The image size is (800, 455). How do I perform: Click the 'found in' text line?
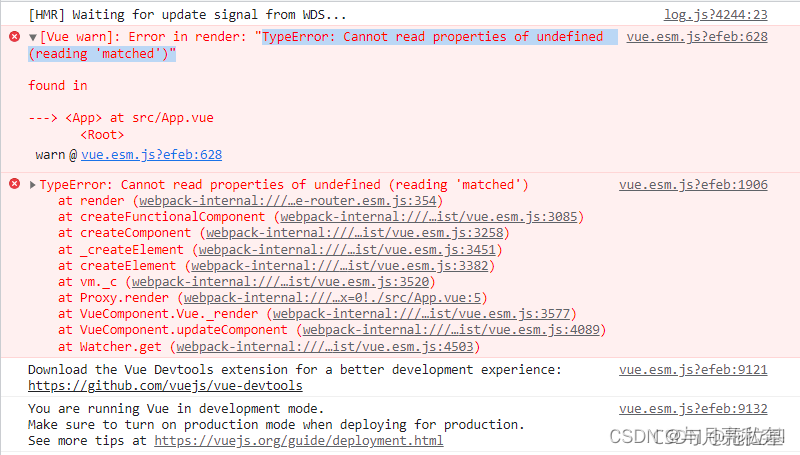58,86
